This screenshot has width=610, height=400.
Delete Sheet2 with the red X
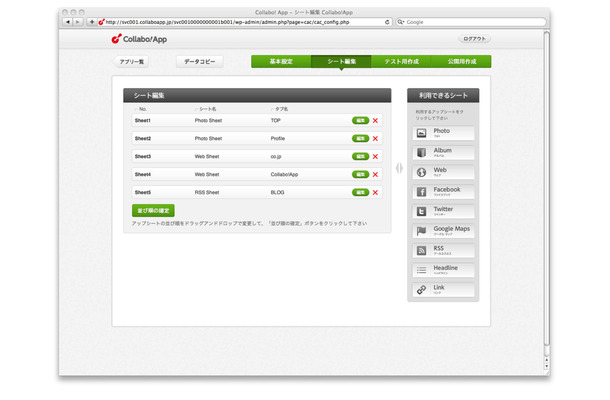coord(375,139)
